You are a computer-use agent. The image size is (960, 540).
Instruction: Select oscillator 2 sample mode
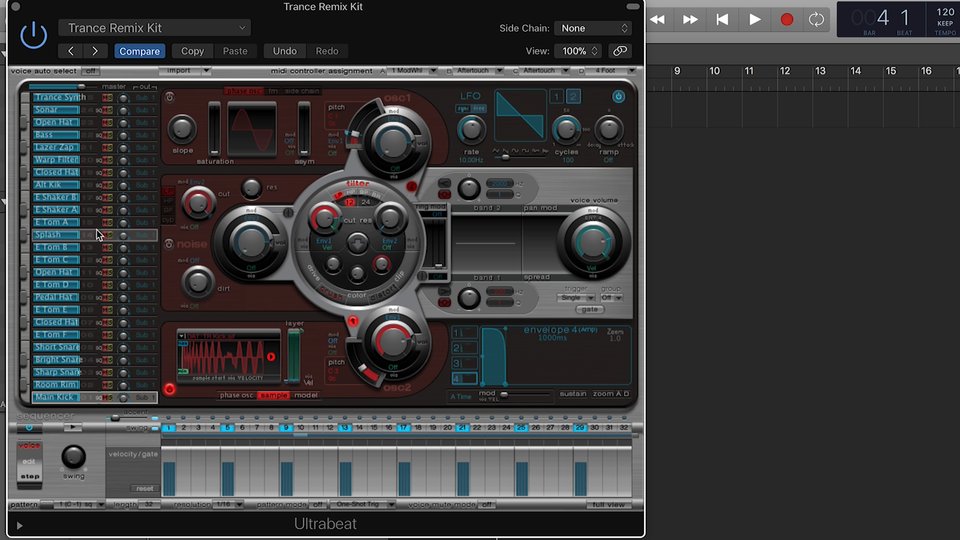click(x=274, y=396)
